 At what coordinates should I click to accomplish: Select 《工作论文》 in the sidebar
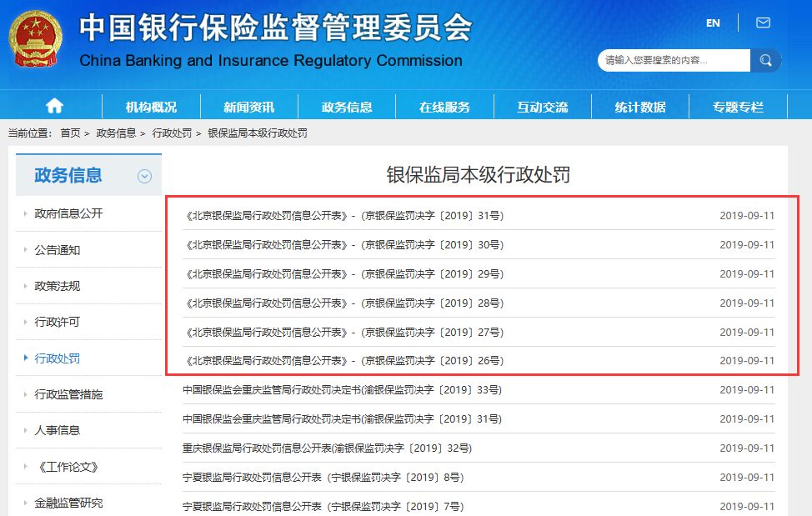point(68,467)
